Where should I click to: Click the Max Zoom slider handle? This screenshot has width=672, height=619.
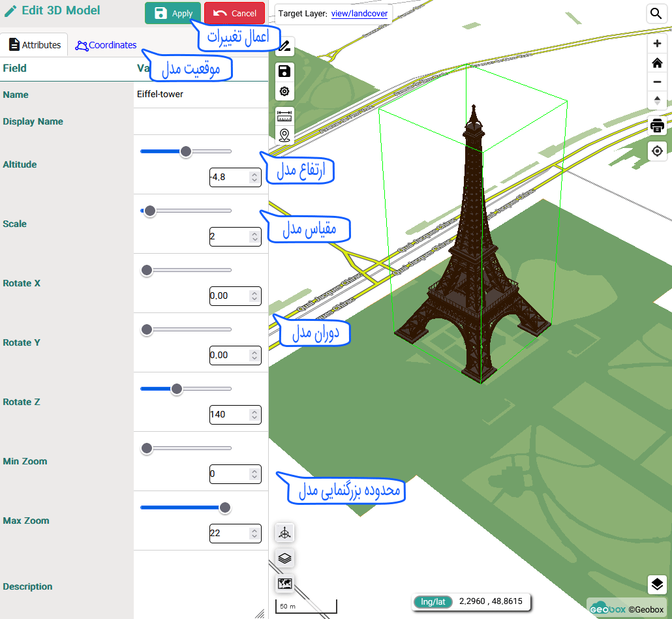point(225,507)
